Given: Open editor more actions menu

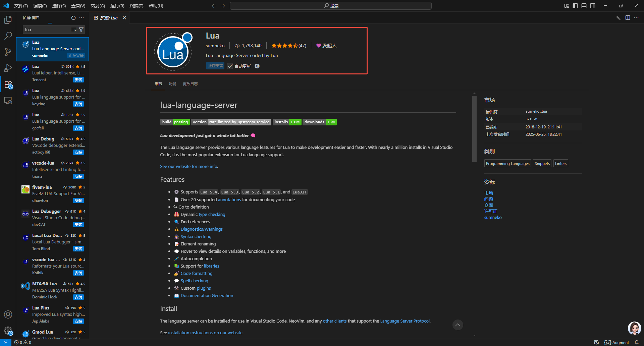Looking at the screenshot, I should (x=636, y=18).
